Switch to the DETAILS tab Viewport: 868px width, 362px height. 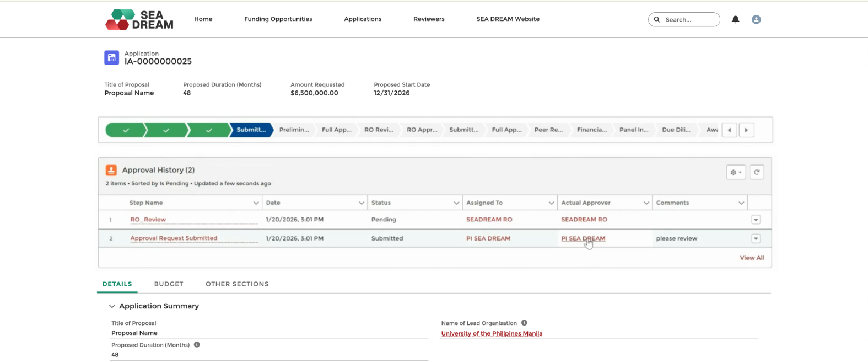tap(117, 284)
